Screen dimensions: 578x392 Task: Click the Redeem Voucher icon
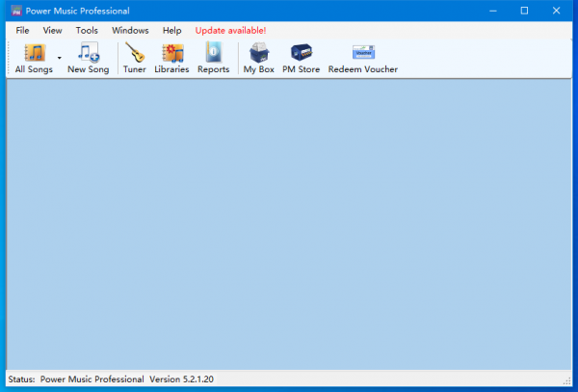tap(362, 58)
